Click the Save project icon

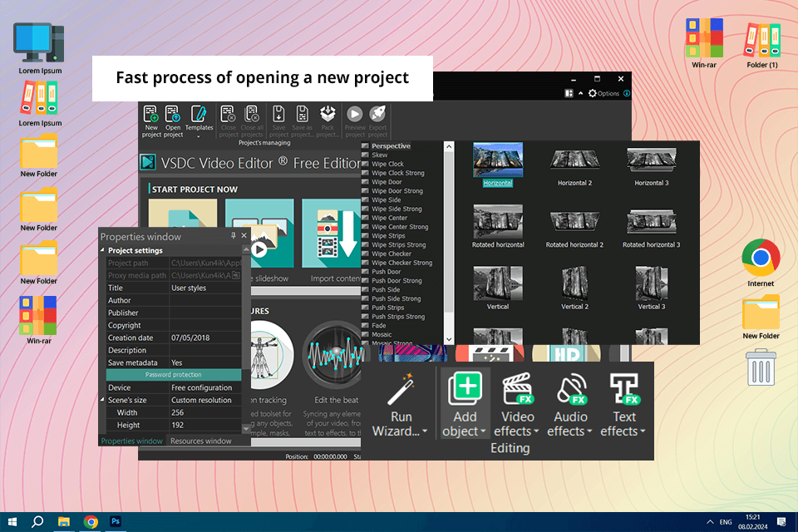coord(278,114)
